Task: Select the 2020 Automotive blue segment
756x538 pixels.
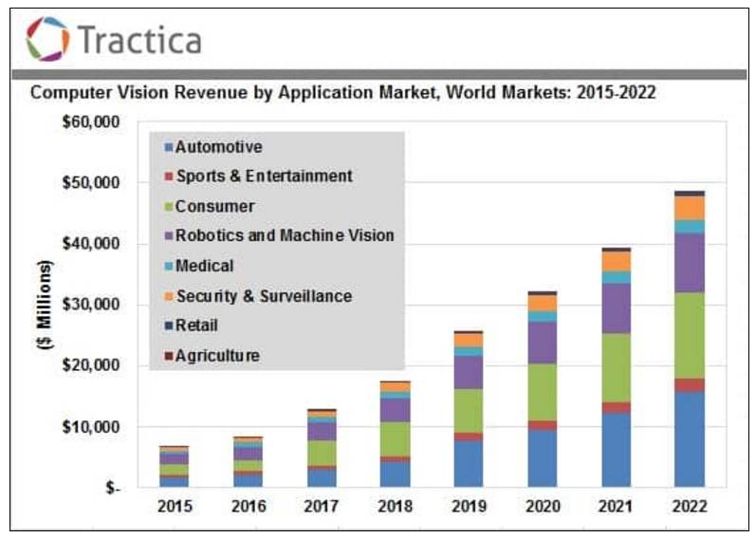Action: point(542,458)
